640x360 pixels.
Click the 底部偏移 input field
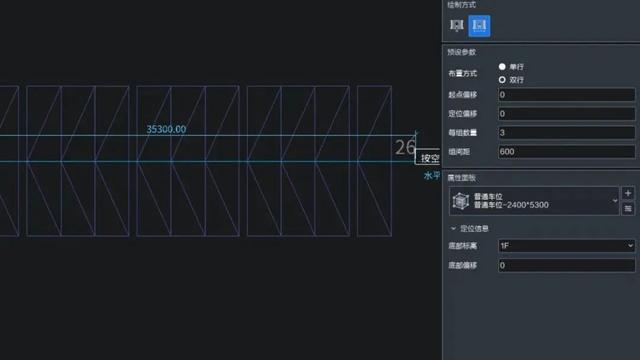pyautogui.click(x=567, y=265)
